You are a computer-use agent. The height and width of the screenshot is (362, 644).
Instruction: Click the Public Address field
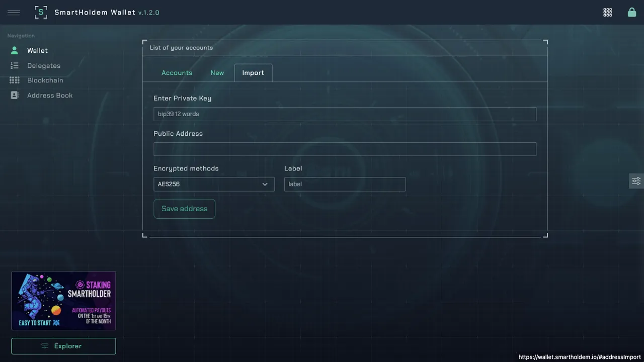click(x=345, y=149)
